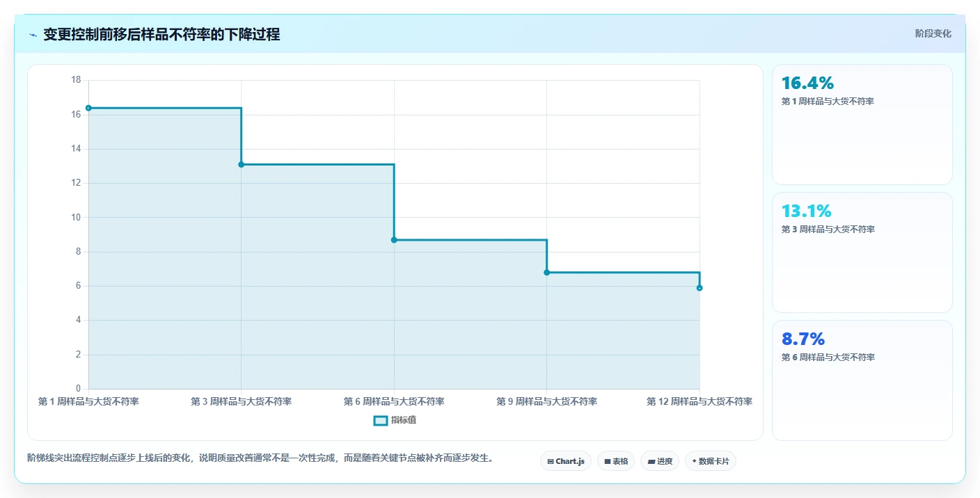Click the x-axis label 第 9 周样品与大货不符率
The height and width of the screenshot is (498, 980).
546,402
